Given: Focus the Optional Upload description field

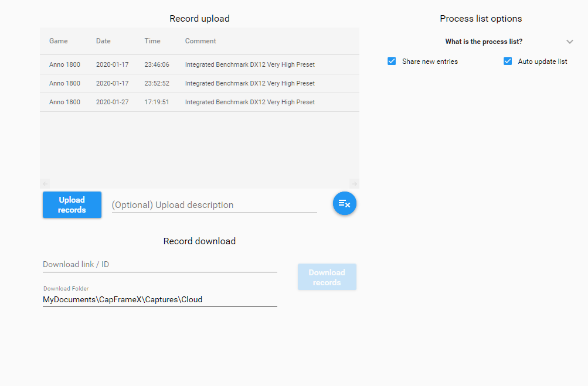Looking at the screenshot, I should (214, 205).
